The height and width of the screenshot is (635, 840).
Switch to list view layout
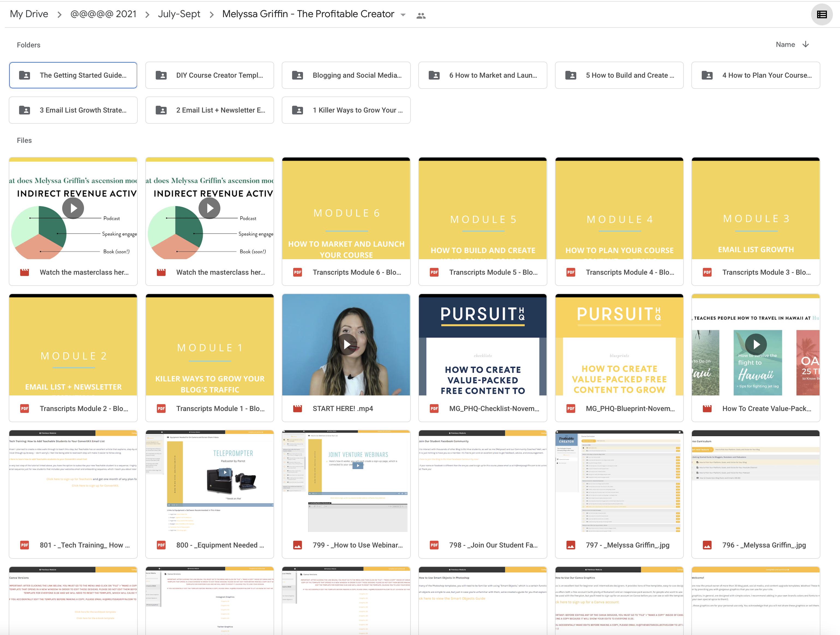click(x=822, y=14)
